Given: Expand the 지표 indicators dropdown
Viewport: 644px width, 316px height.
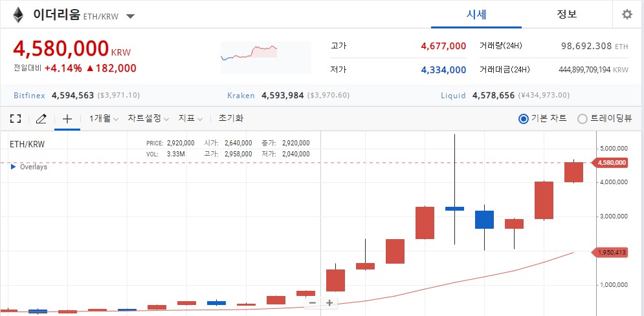Looking at the screenshot, I should [191, 118].
